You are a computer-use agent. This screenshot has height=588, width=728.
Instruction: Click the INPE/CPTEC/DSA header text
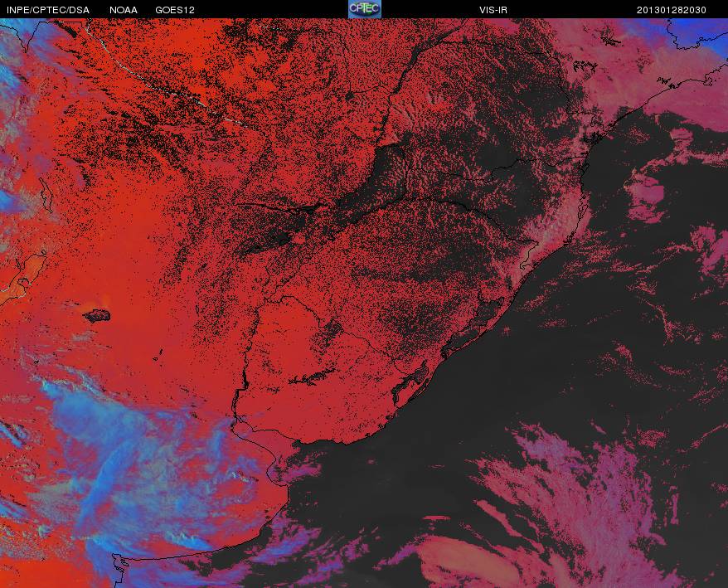click(x=48, y=10)
